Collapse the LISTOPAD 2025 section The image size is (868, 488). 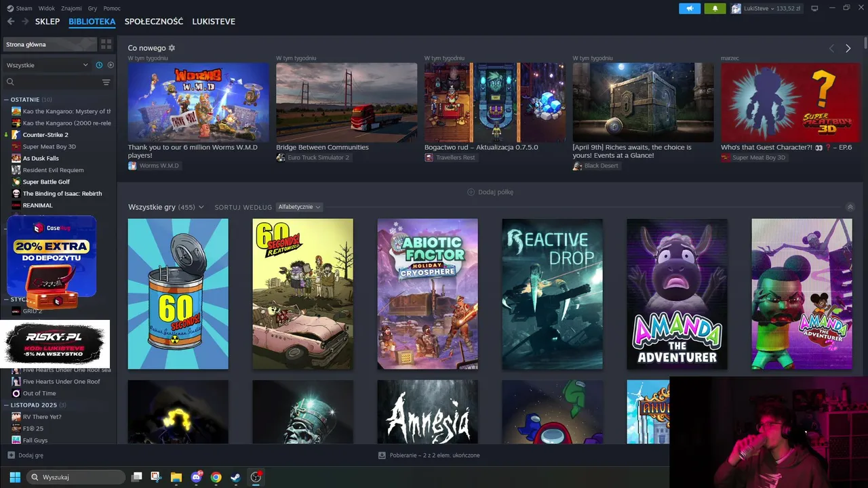pos(6,405)
